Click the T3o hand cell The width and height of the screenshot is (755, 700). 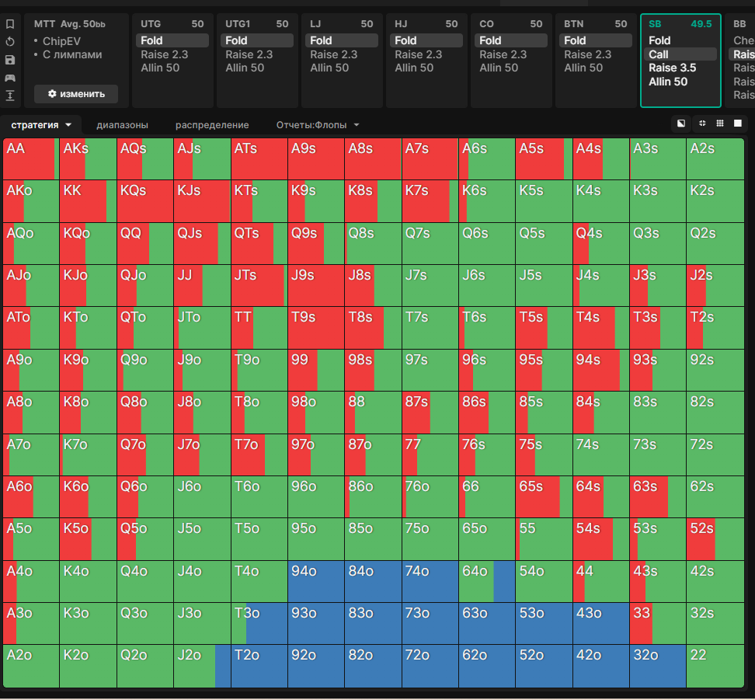tap(259, 624)
